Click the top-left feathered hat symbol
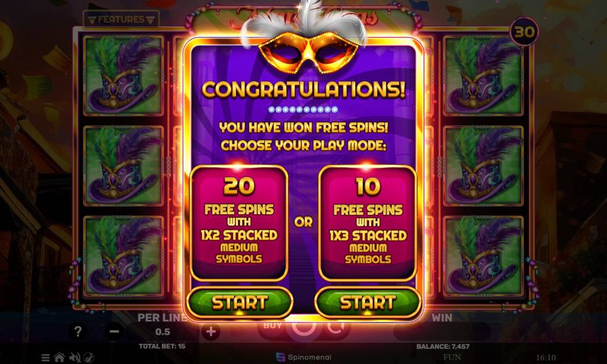The height and width of the screenshot is (364, 607). click(123, 75)
